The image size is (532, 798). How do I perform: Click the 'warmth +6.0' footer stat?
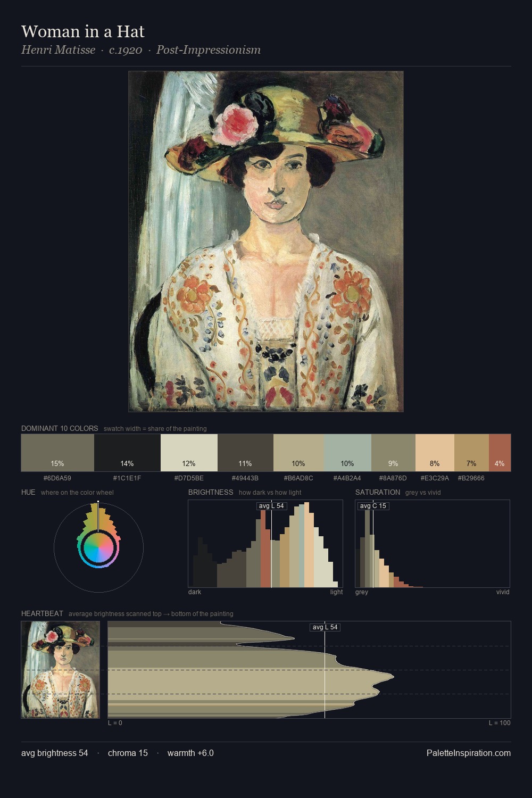click(x=190, y=753)
